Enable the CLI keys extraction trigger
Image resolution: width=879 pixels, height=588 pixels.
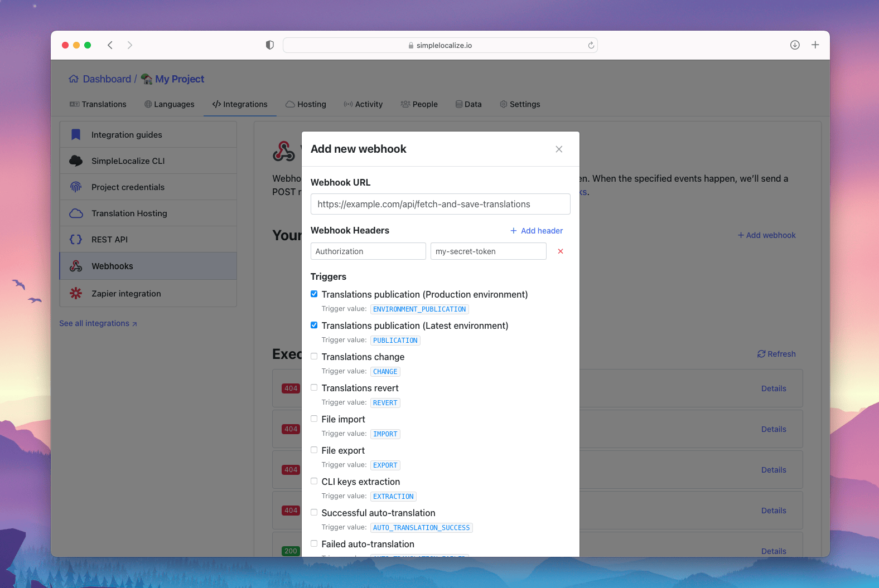tap(314, 482)
